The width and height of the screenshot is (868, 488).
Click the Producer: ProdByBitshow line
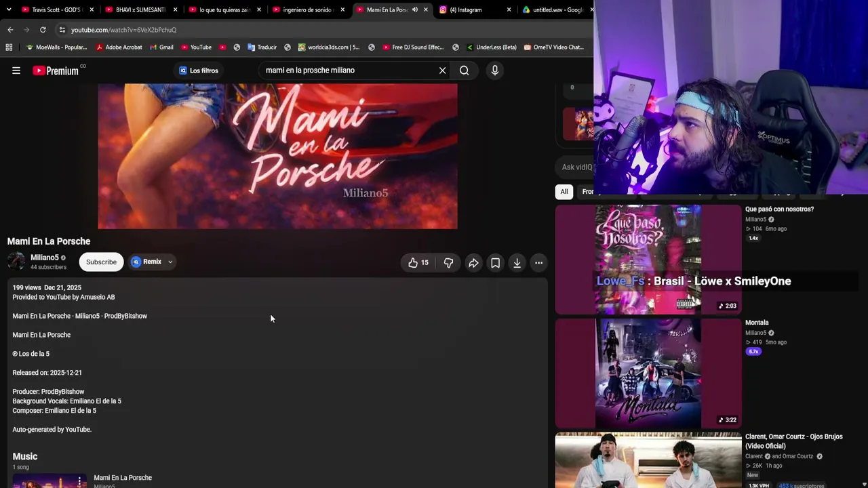pos(48,392)
